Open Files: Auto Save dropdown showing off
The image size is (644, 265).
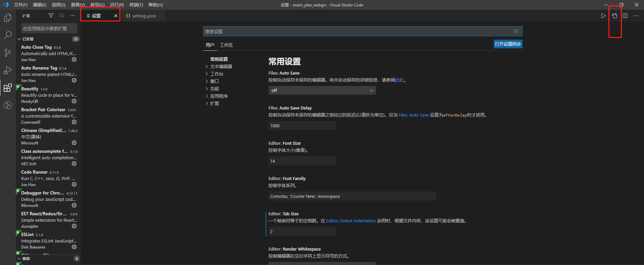click(x=322, y=90)
